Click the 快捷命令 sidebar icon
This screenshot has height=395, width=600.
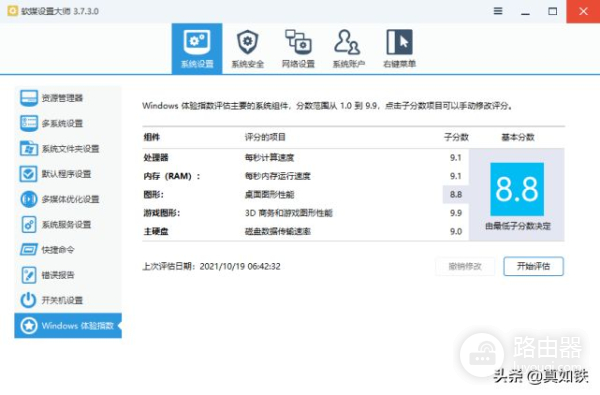pos(29,250)
